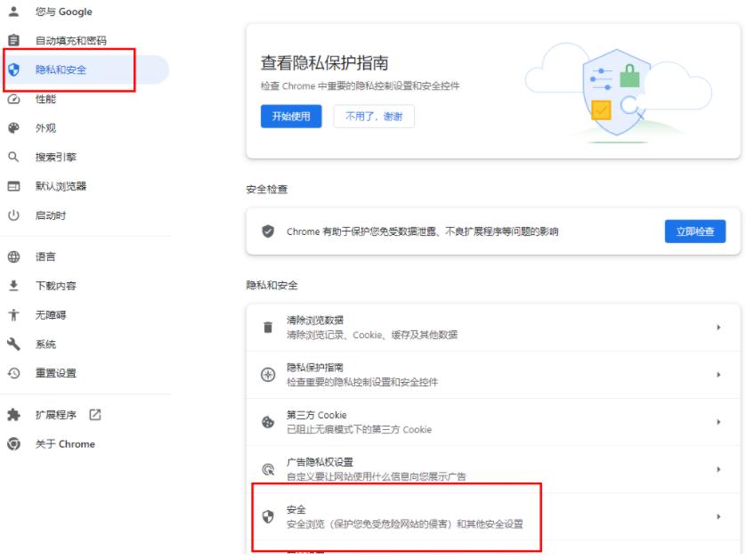Click the globe icon for 语言

(13, 257)
